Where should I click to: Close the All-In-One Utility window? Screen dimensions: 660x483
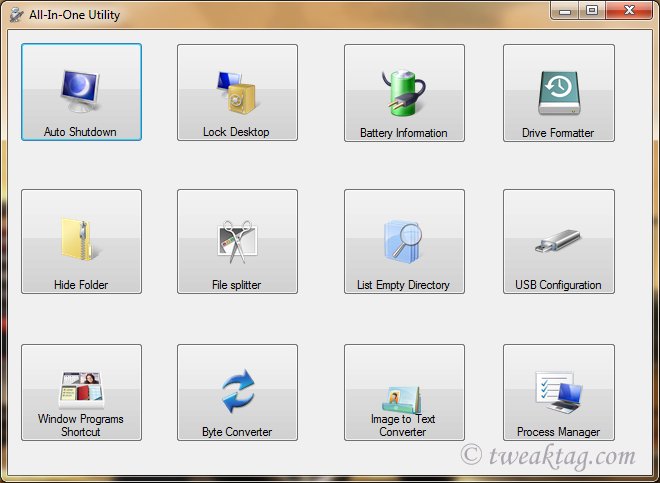click(629, 11)
